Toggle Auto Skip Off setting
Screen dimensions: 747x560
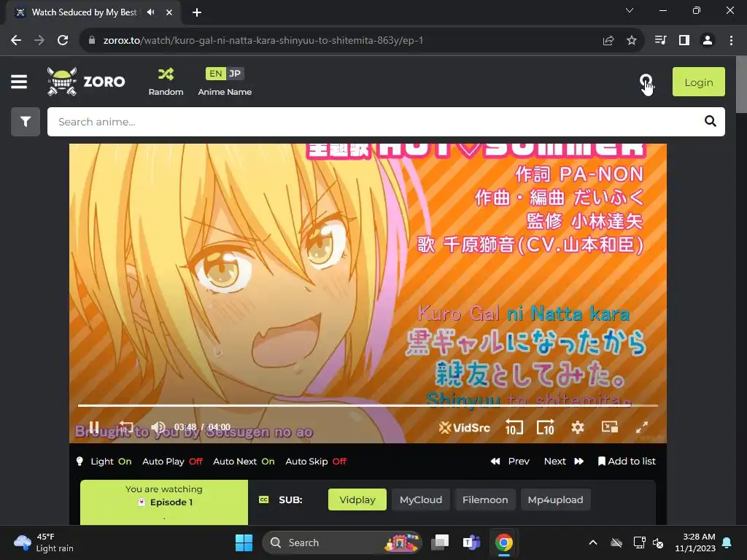coord(316,462)
